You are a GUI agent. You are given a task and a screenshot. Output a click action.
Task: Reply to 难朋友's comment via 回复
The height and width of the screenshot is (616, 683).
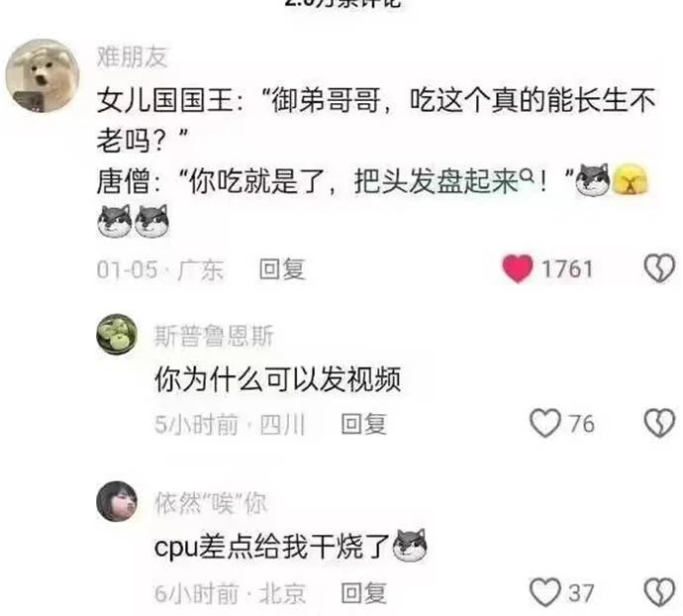pos(282,269)
